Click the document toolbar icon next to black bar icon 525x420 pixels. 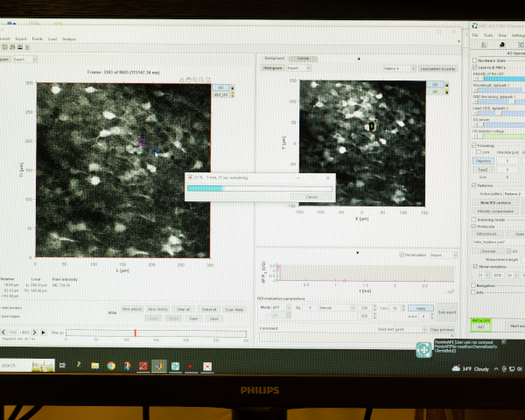click(x=27, y=47)
